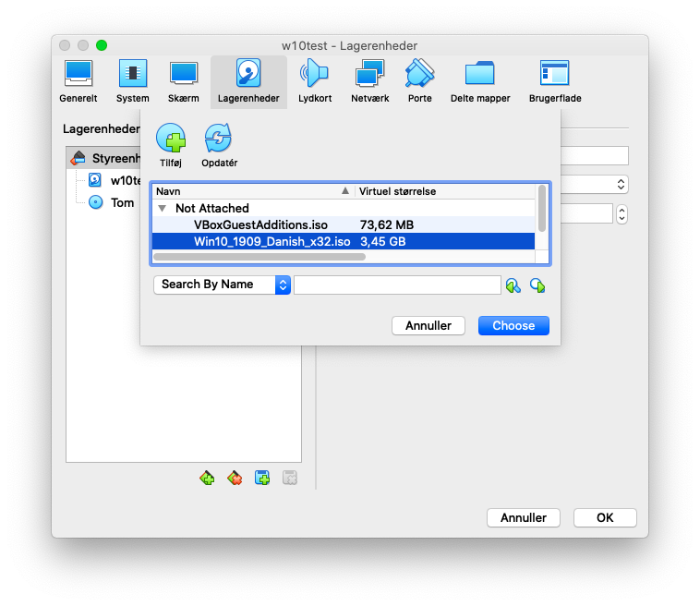Sort list by Virtuel størrelse column
Image resolution: width=700 pixels, height=606 pixels.
coord(444,191)
